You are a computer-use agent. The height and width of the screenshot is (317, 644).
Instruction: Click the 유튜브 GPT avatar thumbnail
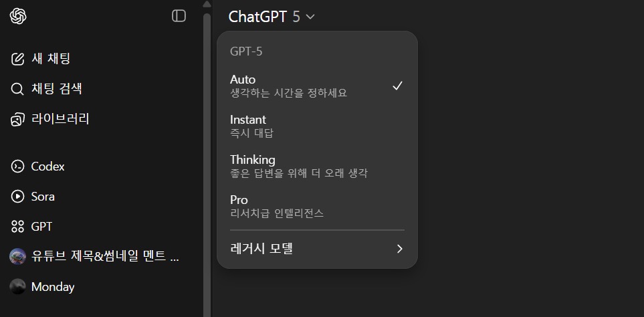tap(17, 256)
